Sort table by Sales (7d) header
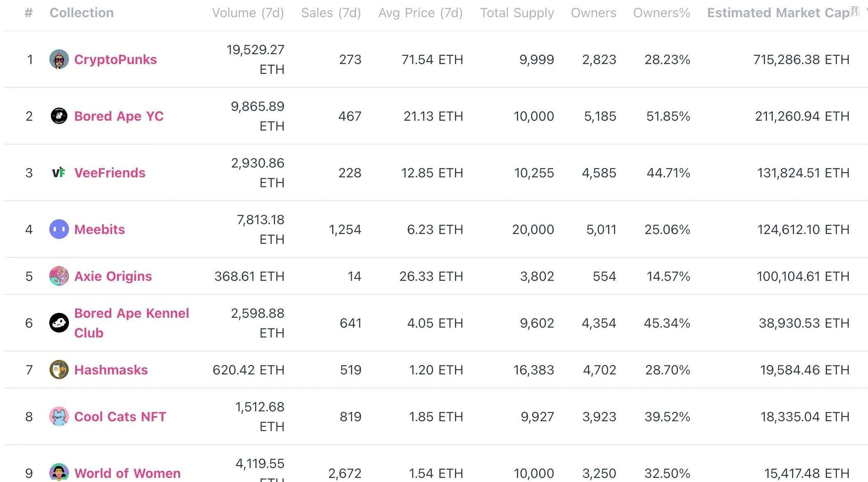The image size is (868, 482). (331, 13)
